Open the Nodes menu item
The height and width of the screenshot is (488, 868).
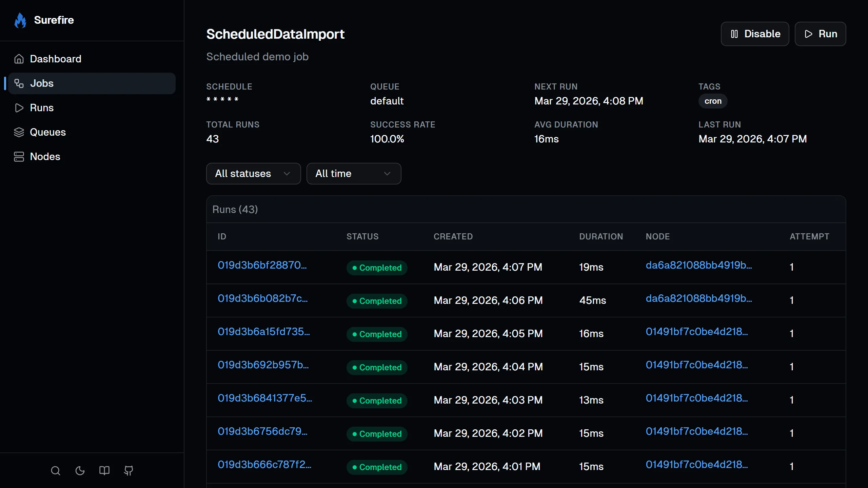[x=45, y=157]
